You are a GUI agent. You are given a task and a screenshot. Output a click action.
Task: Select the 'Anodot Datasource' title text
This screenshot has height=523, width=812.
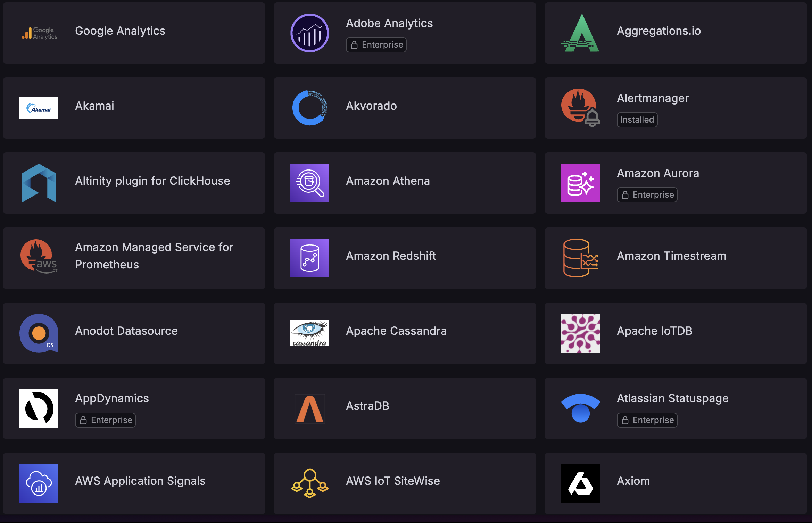[x=126, y=331]
